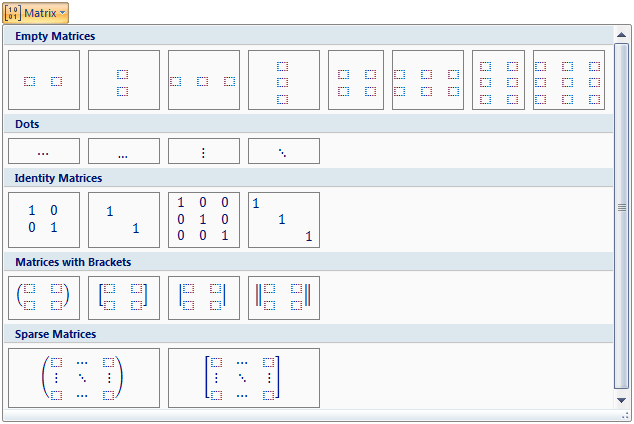Insert the 1x2 empty matrix
This screenshot has width=634, height=424.
tap(44, 80)
